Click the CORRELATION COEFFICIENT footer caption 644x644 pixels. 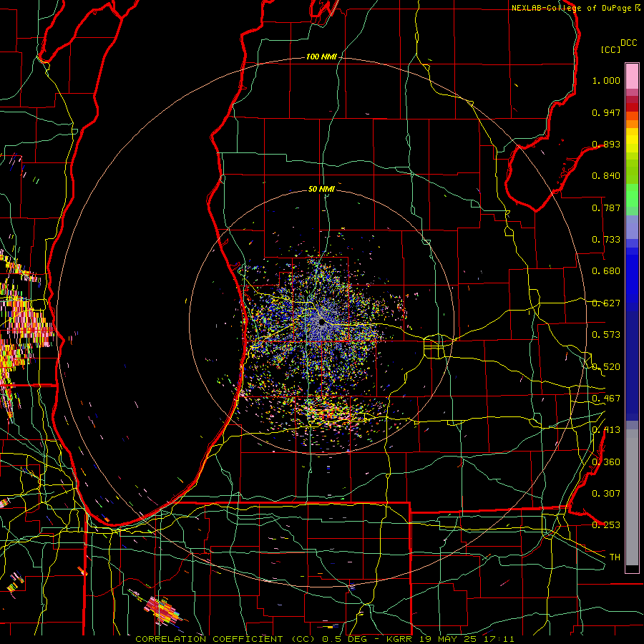tap(324, 639)
